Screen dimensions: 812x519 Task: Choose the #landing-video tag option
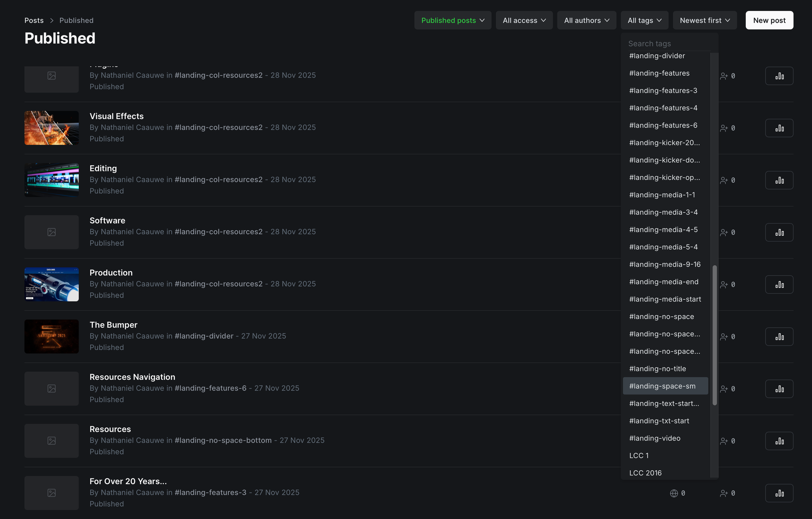pos(654,438)
